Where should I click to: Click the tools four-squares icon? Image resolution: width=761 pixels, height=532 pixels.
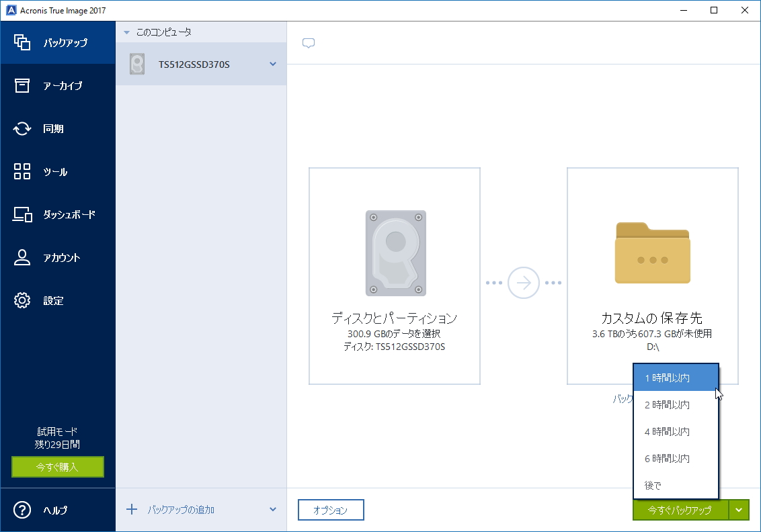pyautogui.click(x=22, y=172)
